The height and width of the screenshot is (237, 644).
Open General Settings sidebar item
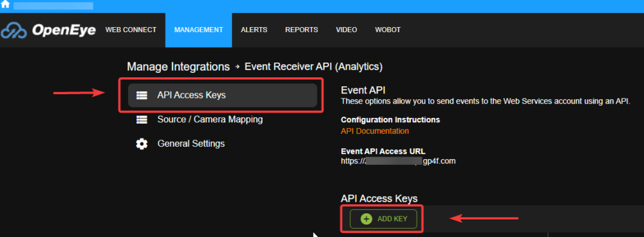coord(191,144)
